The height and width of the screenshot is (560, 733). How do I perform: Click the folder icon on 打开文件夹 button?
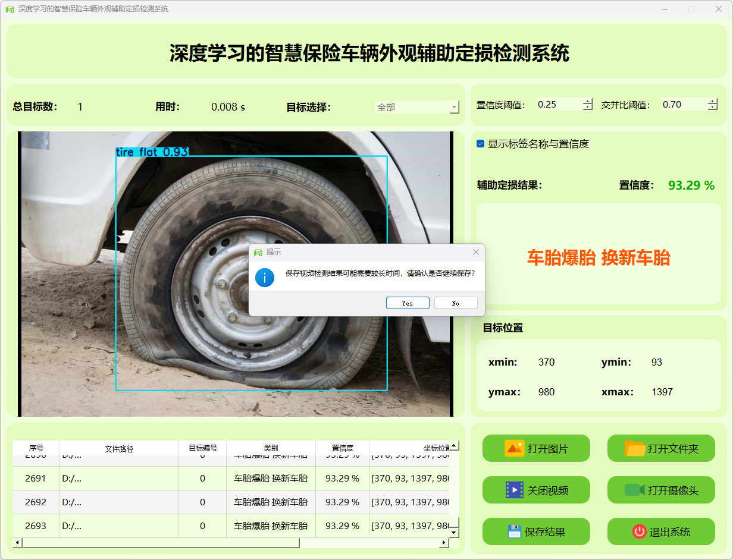tap(635, 448)
